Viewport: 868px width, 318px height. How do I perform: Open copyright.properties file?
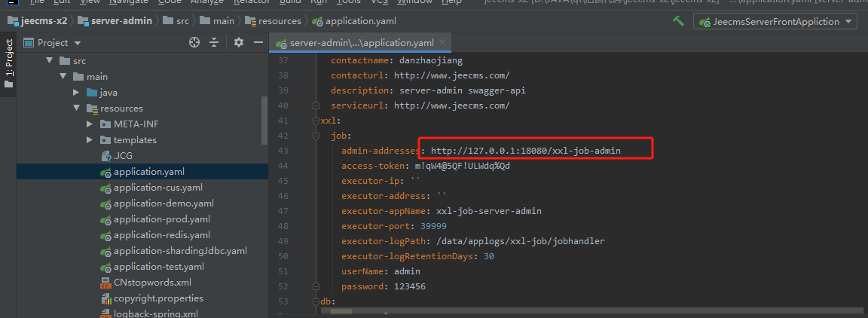[157, 298]
